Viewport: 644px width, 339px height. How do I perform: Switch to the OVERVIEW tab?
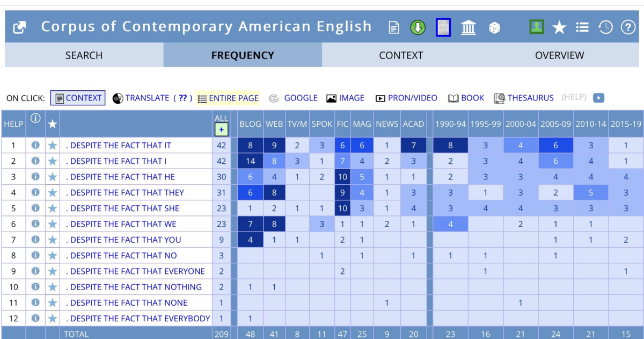559,55
